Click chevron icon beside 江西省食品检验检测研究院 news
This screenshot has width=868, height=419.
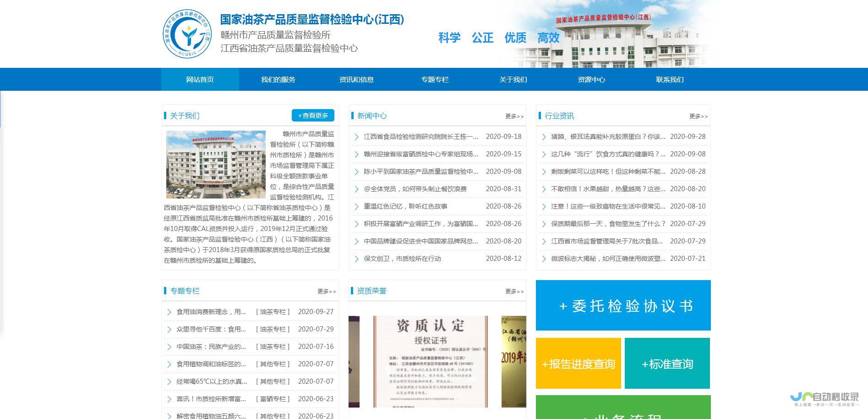(356, 137)
